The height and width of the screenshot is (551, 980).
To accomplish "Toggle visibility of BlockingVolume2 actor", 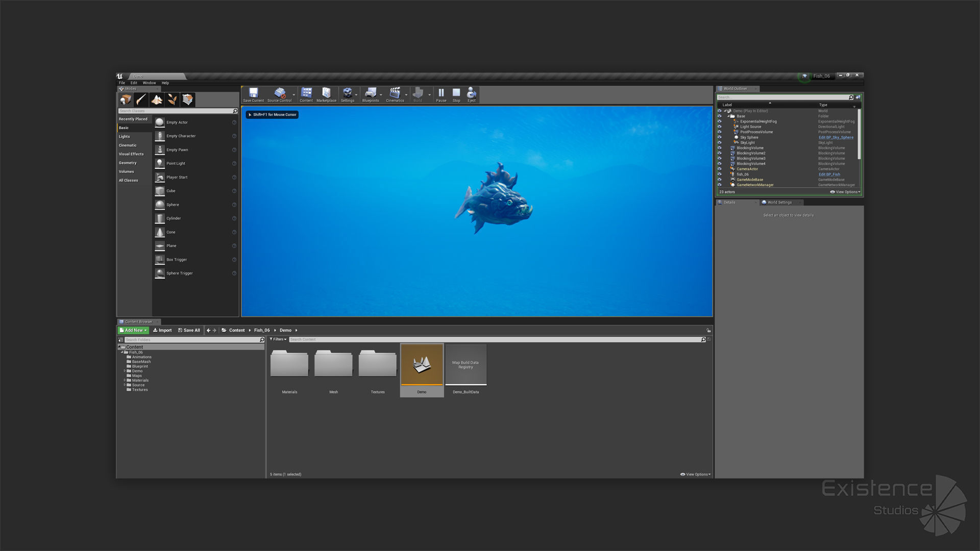I will 720,153.
